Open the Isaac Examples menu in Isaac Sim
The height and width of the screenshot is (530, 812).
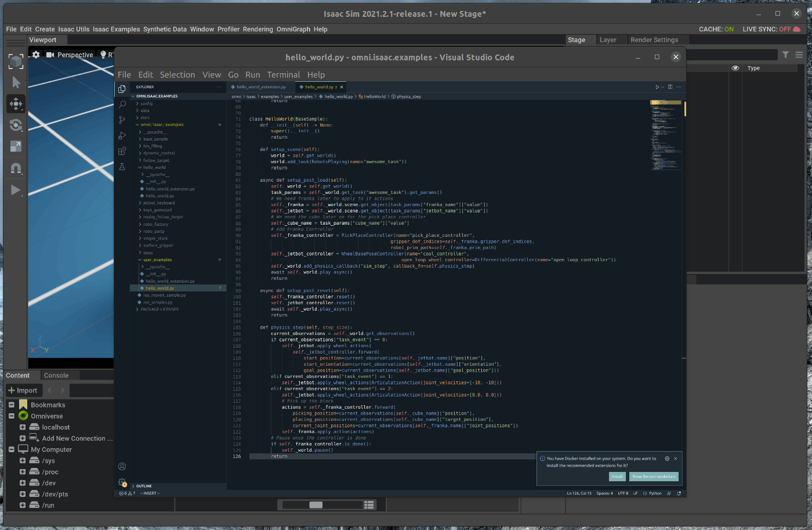[116, 29]
